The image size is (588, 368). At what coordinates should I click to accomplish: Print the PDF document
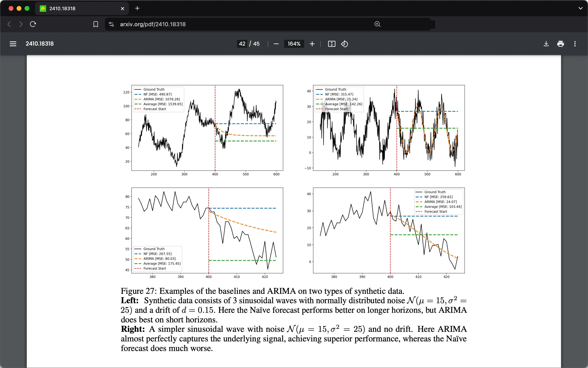point(561,44)
